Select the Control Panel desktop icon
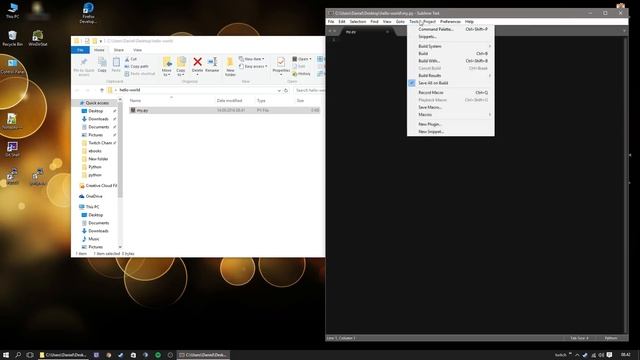Screen dimensions: 640x360 tap(12, 66)
